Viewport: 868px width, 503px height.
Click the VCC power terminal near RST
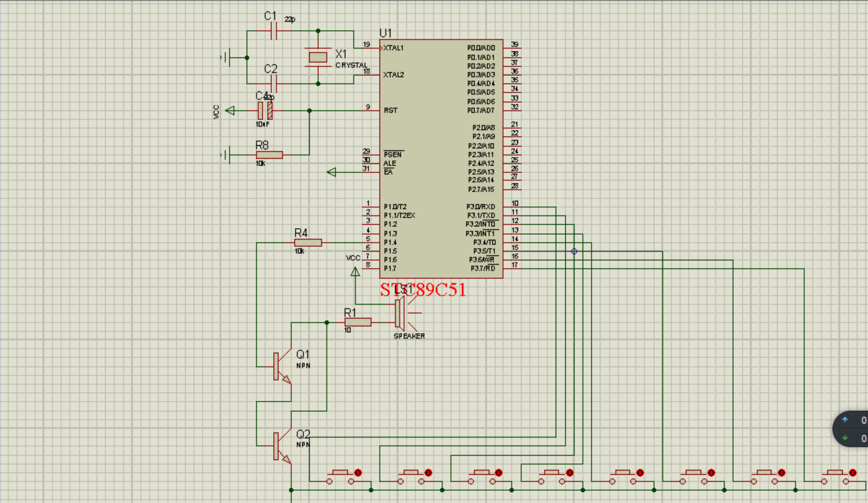[230, 111]
